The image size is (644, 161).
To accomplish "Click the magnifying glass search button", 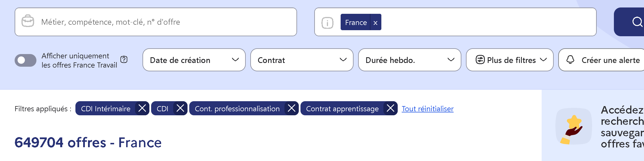I will click(637, 22).
